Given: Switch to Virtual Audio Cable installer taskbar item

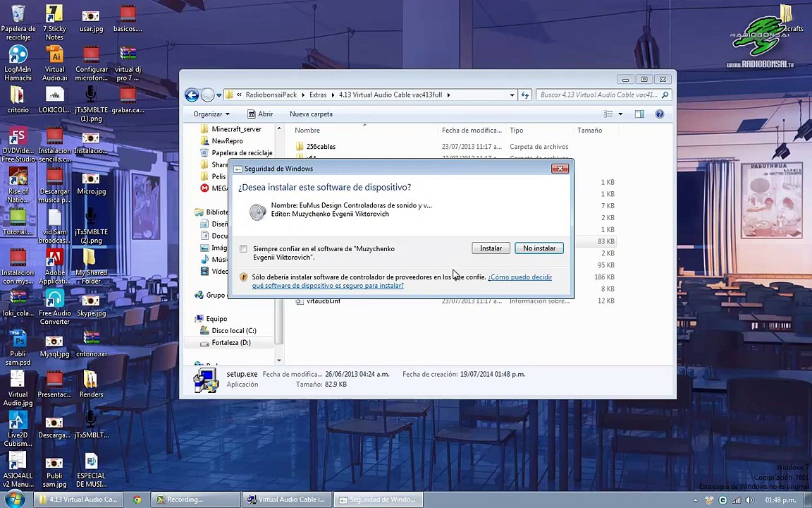Looking at the screenshot, I should point(288,500).
